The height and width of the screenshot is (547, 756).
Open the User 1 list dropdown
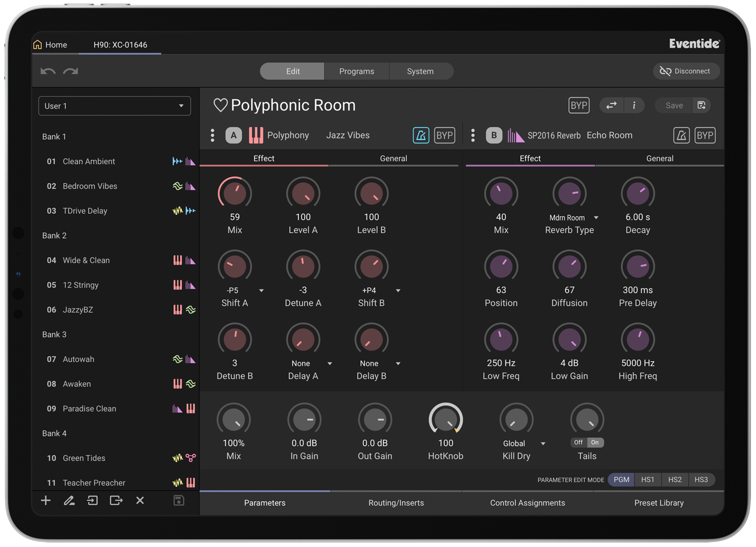click(114, 106)
